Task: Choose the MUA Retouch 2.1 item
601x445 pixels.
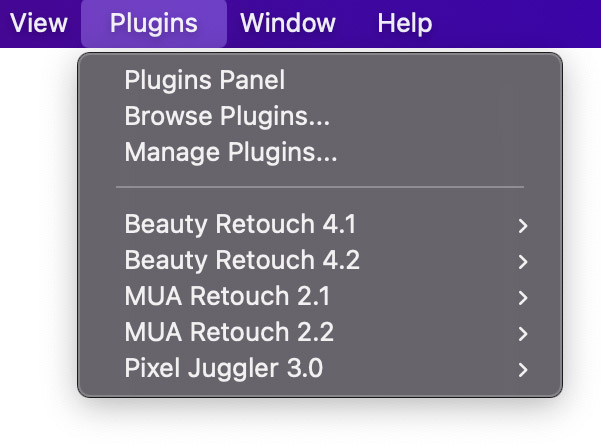Action: (227, 296)
